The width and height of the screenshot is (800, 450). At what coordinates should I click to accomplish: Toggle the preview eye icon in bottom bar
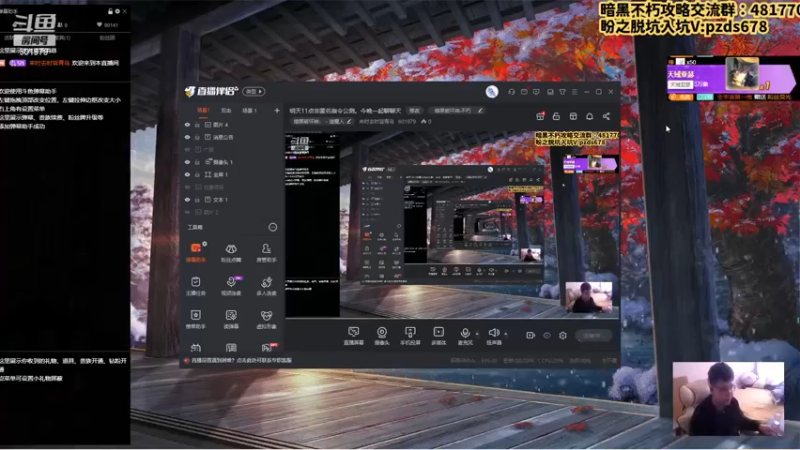(547, 335)
